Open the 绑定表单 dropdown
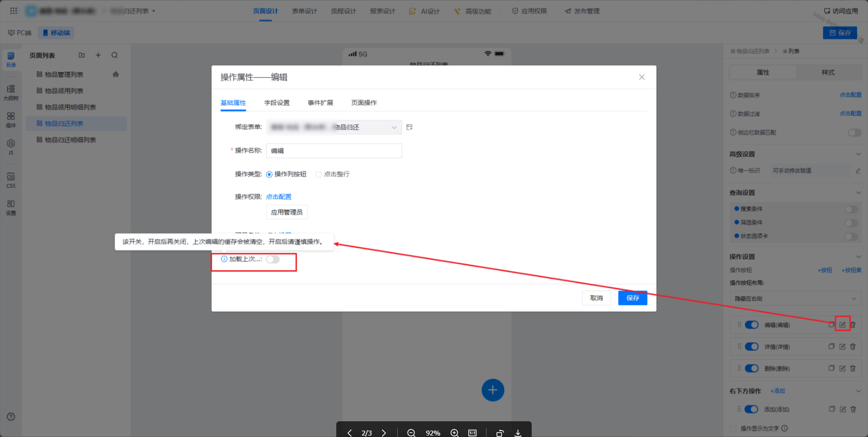The image size is (868, 437). tap(334, 127)
